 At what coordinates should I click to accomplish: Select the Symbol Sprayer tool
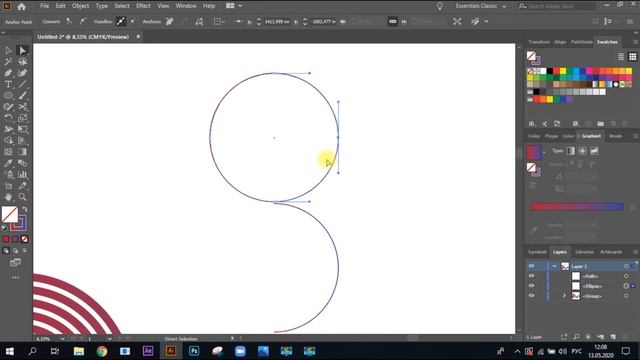[8, 175]
